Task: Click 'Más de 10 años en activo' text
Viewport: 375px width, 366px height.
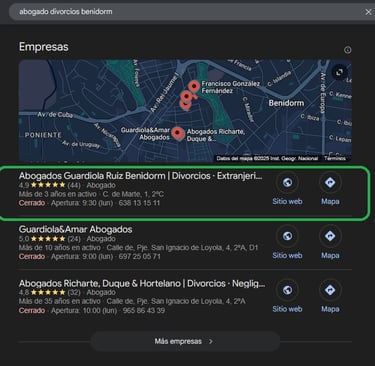Action: pos(60,248)
